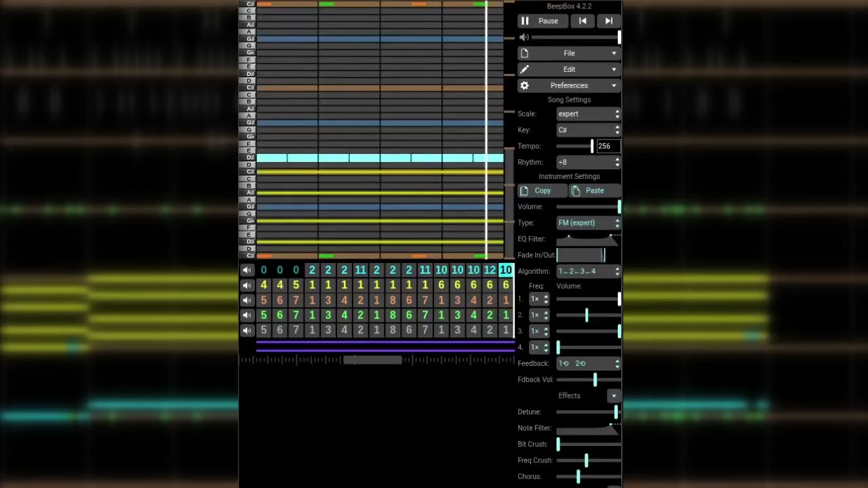Image resolution: width=868 pixels, height=488 pixels.
Task: Mute the first (cyan) channel
Action: [x=247, y=270]
